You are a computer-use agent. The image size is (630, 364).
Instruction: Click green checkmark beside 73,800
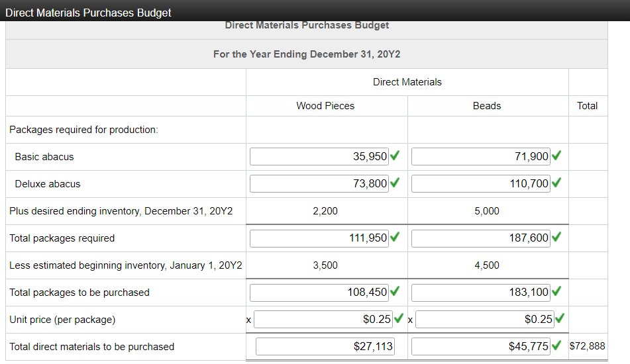click(x=395, y=183)
